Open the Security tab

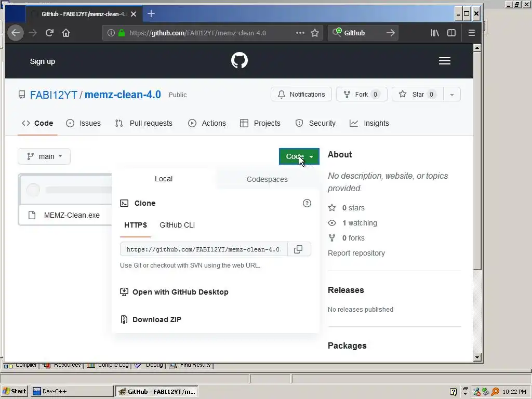(315, 123)
